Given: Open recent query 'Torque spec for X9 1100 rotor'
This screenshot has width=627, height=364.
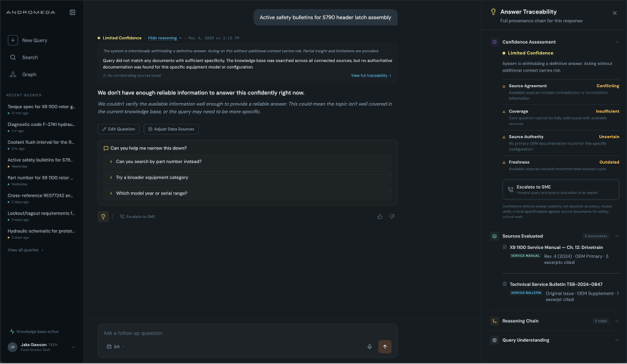Looking at the screenshot, I should (x=42, y=109).
